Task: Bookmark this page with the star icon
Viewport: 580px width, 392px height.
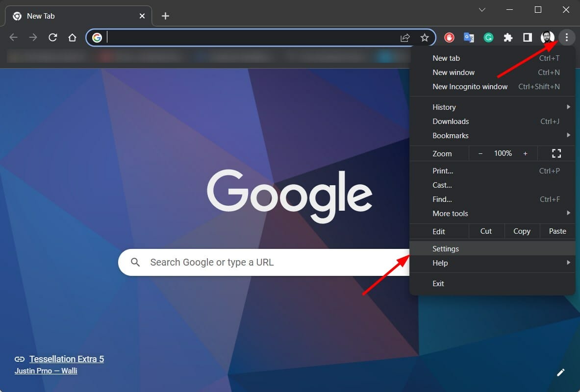Action: click(x=425, y=37)
